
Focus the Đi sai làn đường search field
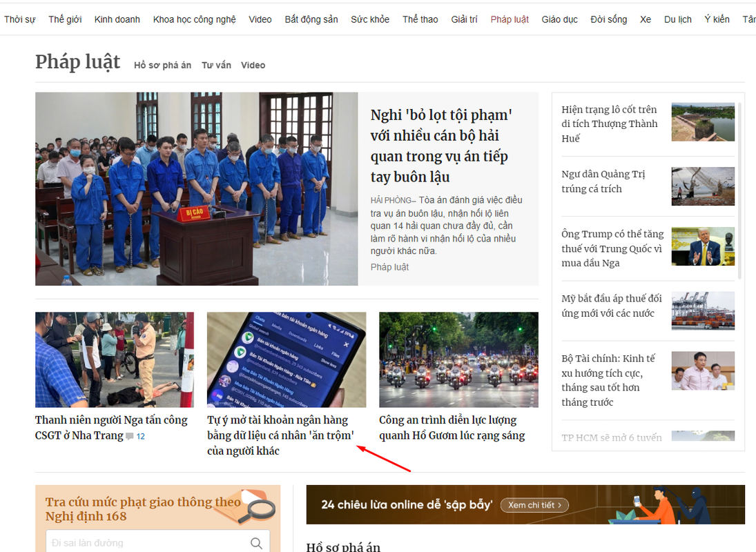157,542
